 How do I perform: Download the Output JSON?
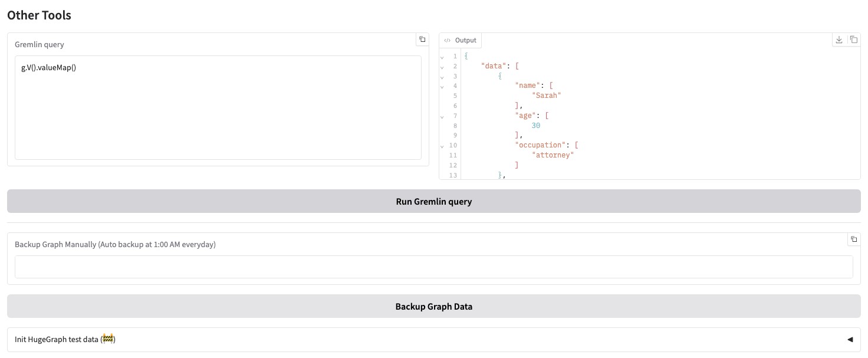(839, 40)
